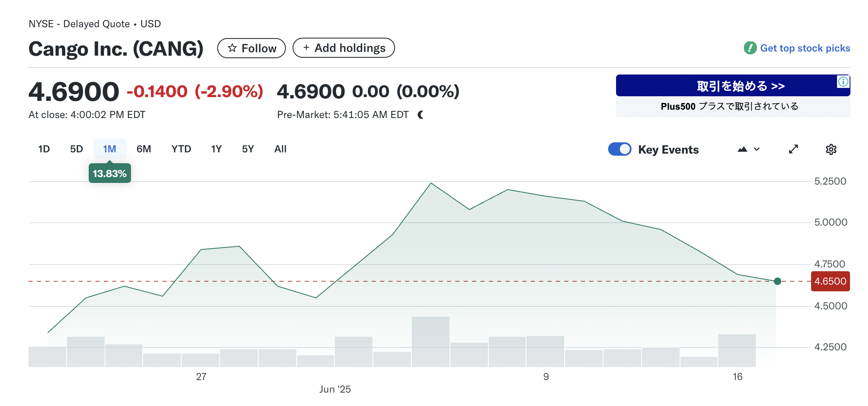Image resolution: width=868 pixels, height=406 pixels.
Task: Expand chart to full screen
Action: pyautogui.click(x=793, y=149)
